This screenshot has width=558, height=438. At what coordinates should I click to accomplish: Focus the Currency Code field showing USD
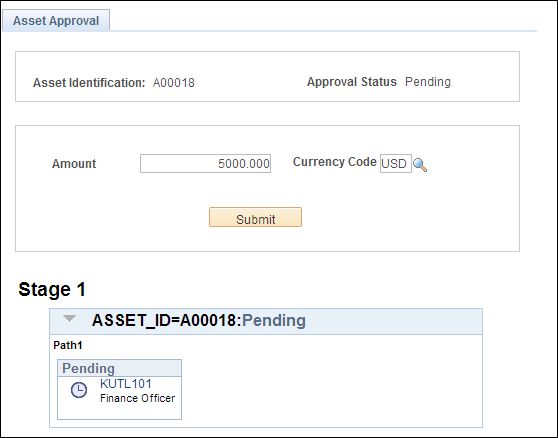pos(396,164)
